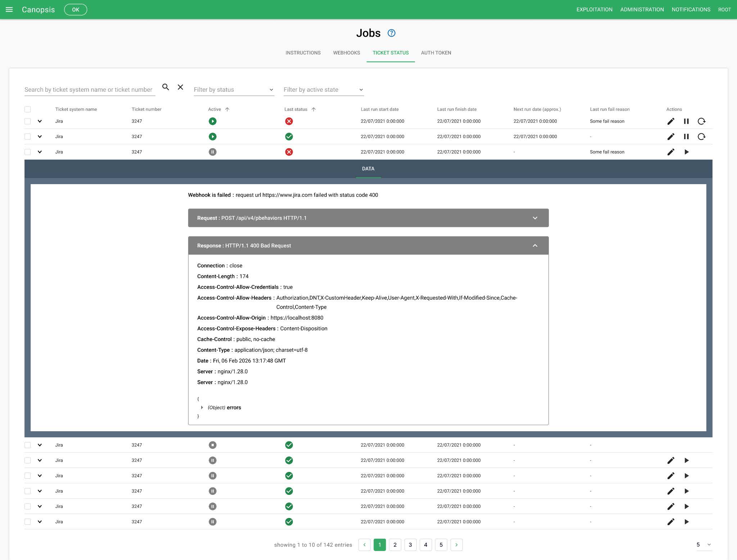This screenshot has height=560, width=737.
Task: Sort by Last status column arrow
Action: click(x=313, y=109)
